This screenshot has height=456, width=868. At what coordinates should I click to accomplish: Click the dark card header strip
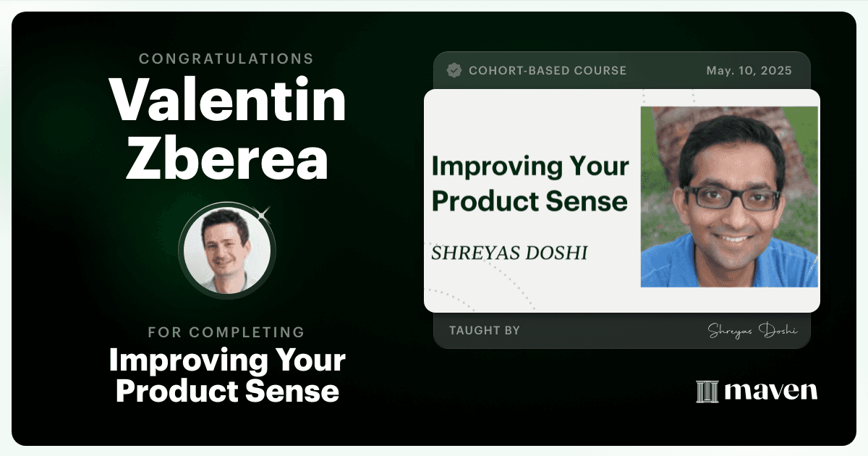pos(621,70)
